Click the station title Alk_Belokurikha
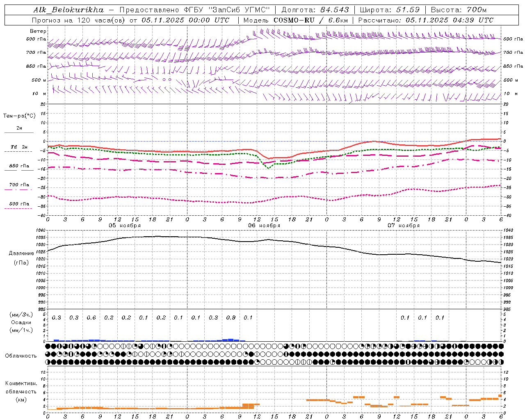Screen dimensions: 525x420 pos(68,10)
